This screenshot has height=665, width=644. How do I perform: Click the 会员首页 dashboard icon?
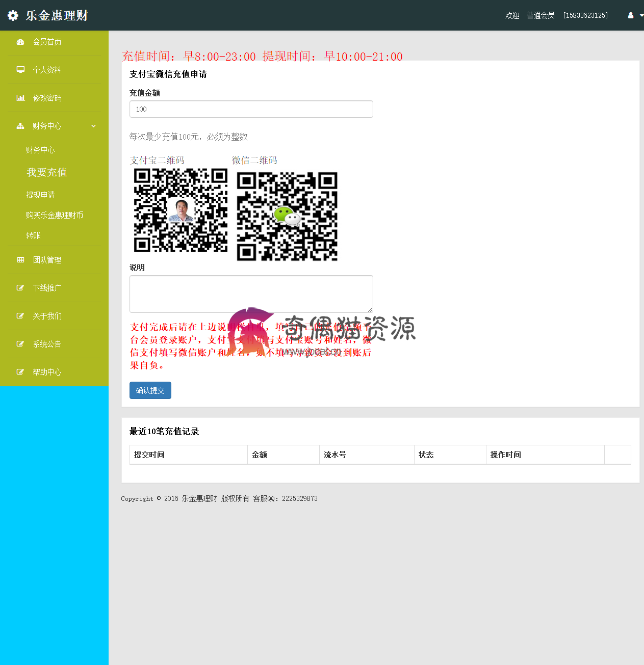point(20,42)
